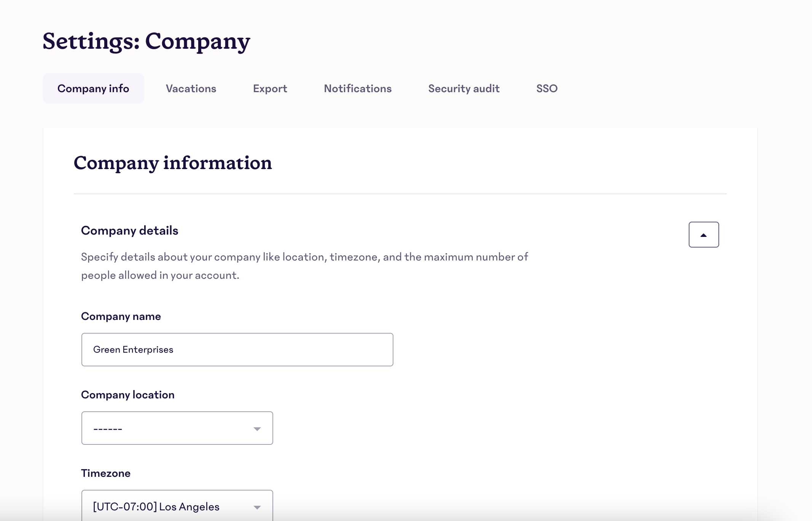The width and height of the screenshot is (812, 521).
Task: Switch to the Vacations tab
Action: [x=191, y=89]
